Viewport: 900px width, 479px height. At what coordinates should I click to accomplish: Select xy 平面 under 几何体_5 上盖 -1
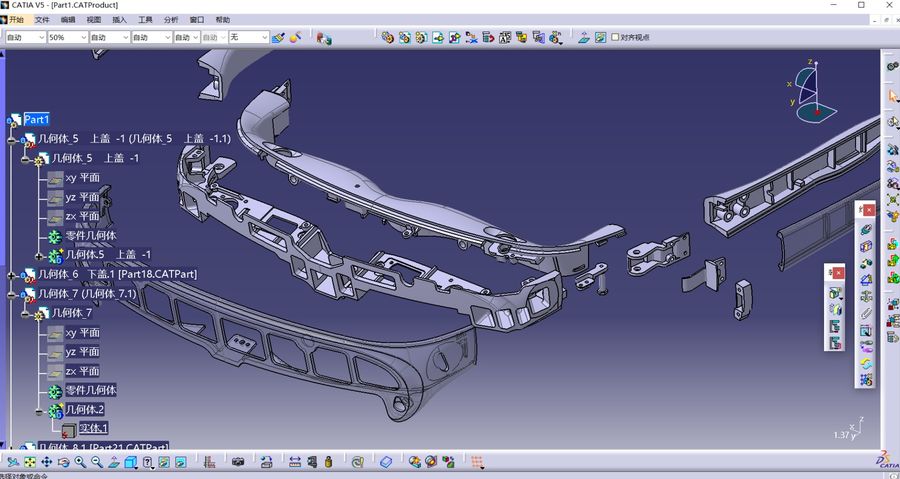pos(82,178)
